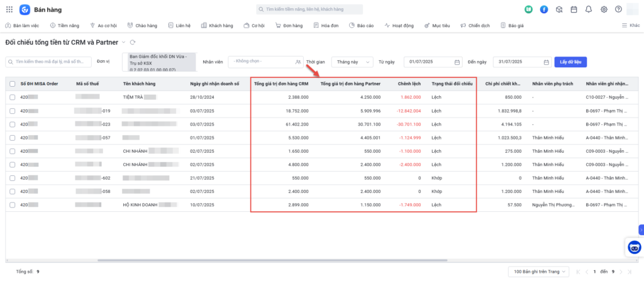Image resolution: width=644 pixels, height=308 pixels.
Task: Open settings gear in top bar
Action: point(604,9)
